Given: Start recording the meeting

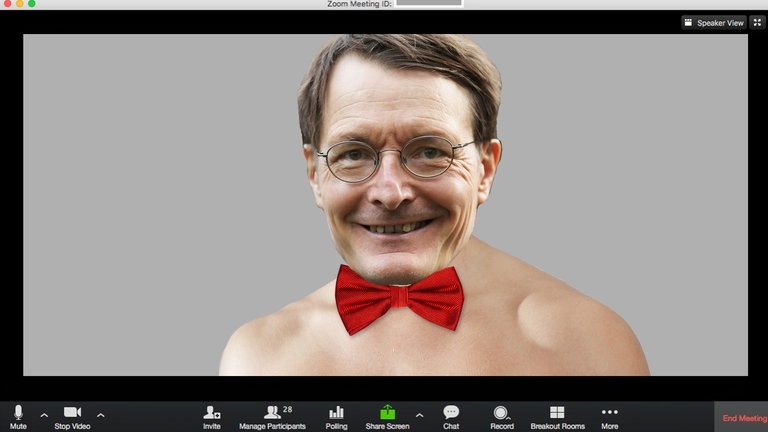Looking at the screenshot, I should tap(502, 417).
